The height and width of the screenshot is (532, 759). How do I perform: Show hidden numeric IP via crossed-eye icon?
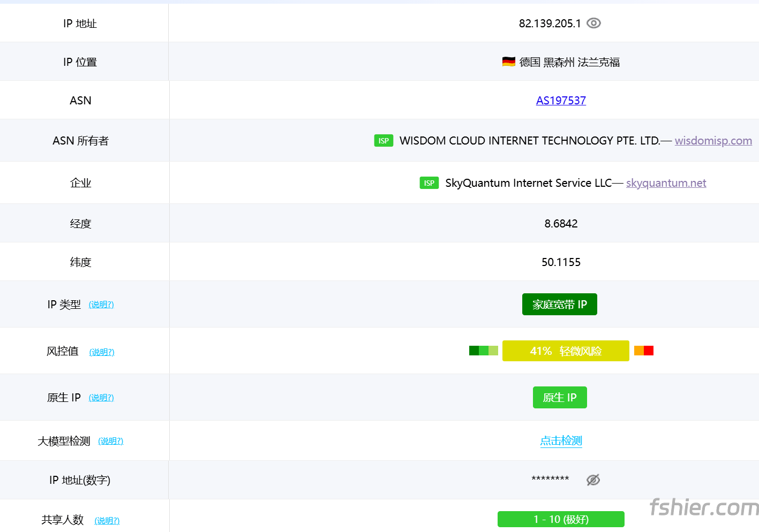tap(593, 480)
